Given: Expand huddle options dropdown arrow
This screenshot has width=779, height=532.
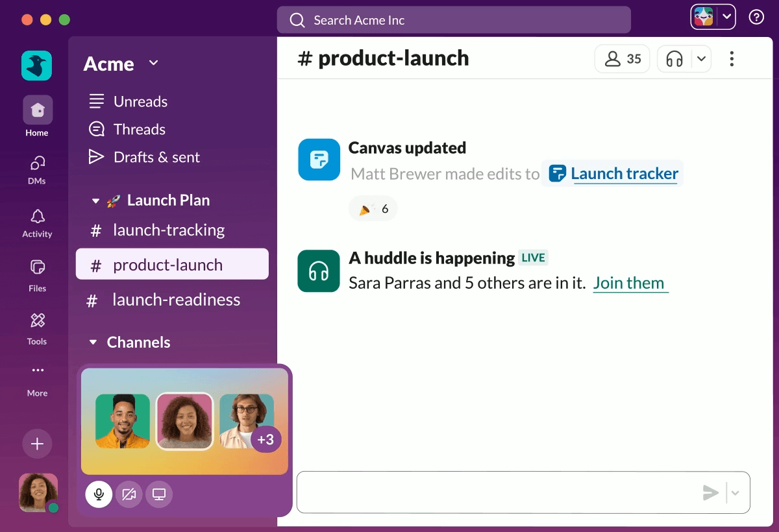Looking at the screenshot, I should tap(701, 59).
